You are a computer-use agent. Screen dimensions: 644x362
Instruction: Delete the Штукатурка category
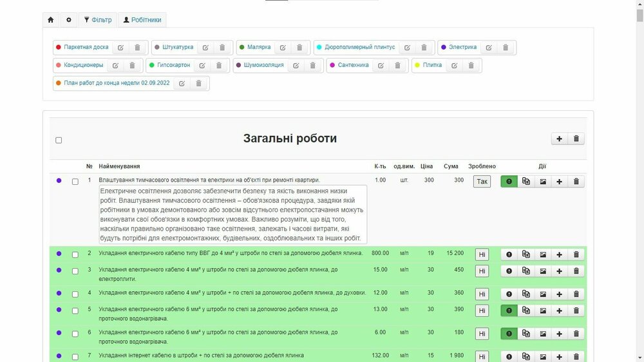click(222, 48)
